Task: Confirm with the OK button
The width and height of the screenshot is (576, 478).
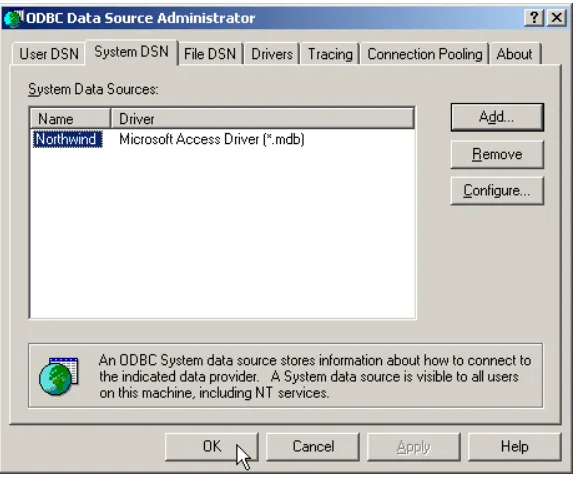Action: click(x=212, y=447)
